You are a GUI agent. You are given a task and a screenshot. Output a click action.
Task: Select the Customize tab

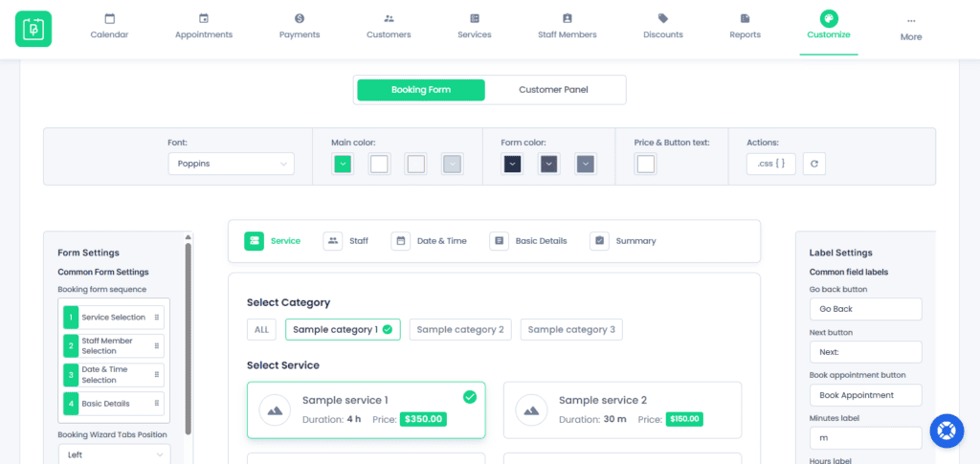point(829,27)
